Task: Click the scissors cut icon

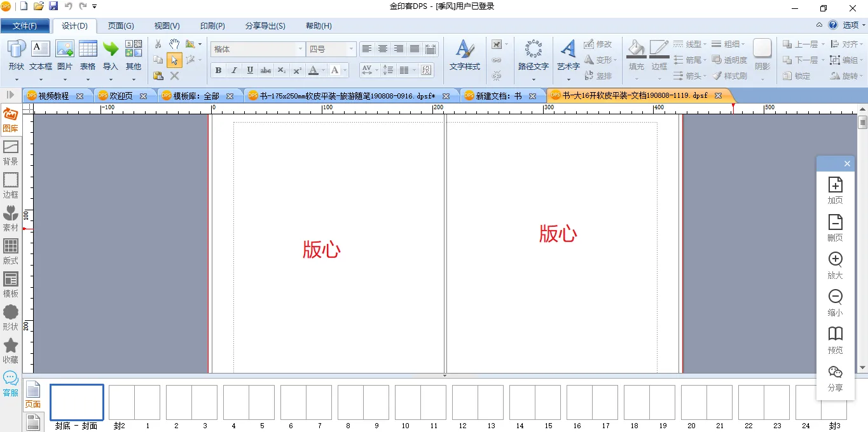Action: (158, 44)
